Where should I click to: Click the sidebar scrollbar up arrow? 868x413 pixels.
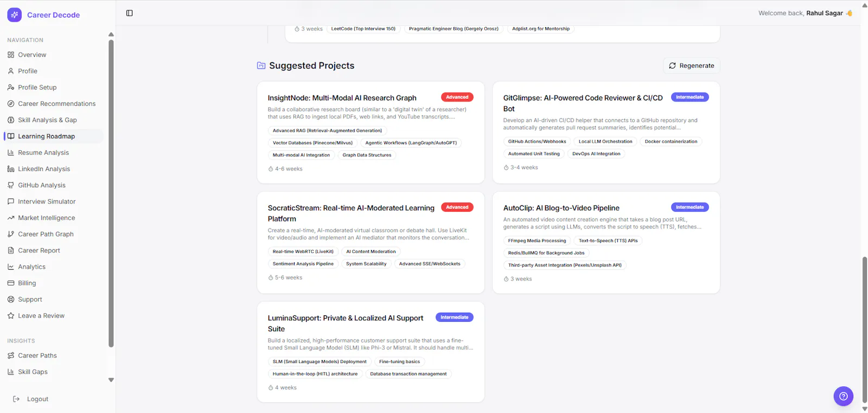pyautogui.click(x=111, y=35)
